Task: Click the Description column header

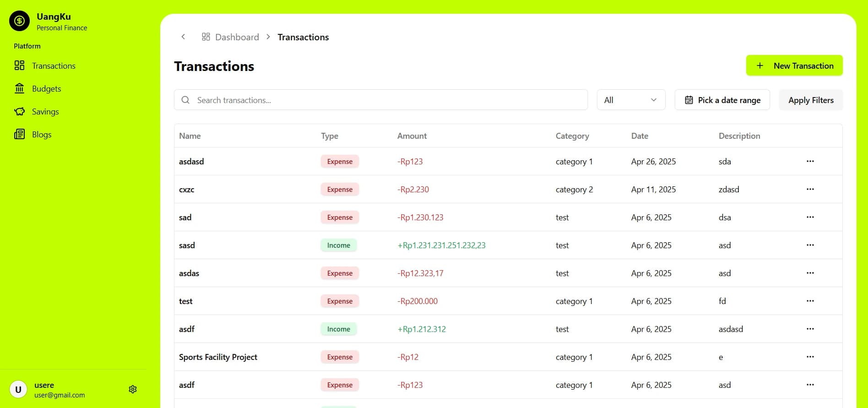Action: pos(739,136)
